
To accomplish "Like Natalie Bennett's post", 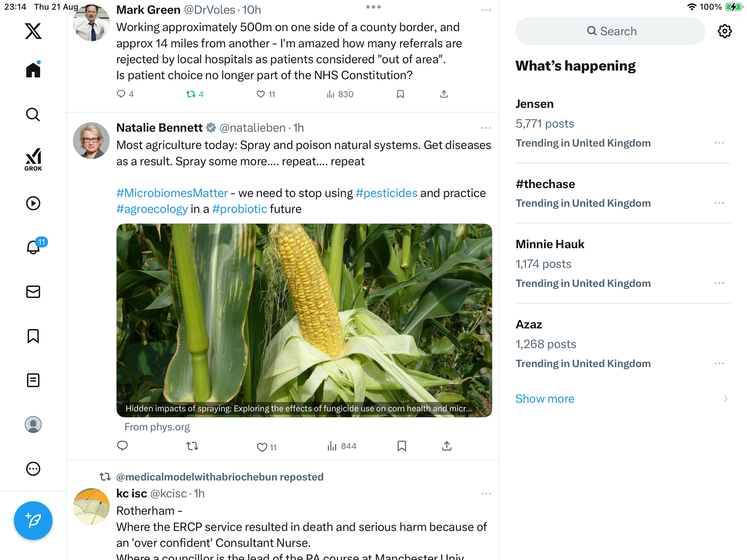I will 262,447.
